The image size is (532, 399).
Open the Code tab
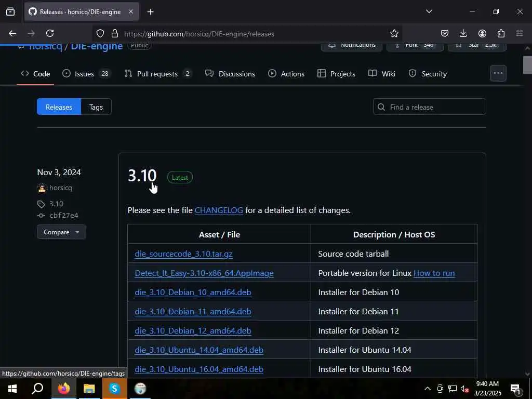(35, 74)
